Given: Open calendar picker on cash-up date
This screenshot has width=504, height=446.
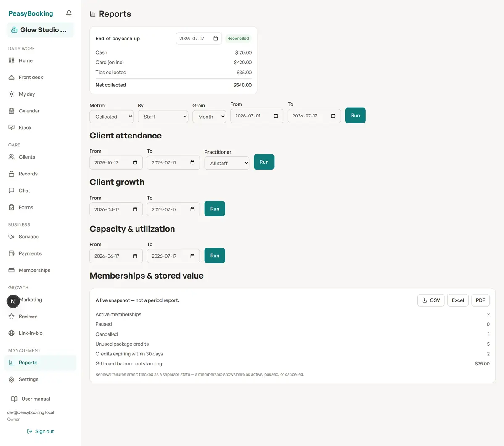Looking at the screenshot, I should [215, 39].
